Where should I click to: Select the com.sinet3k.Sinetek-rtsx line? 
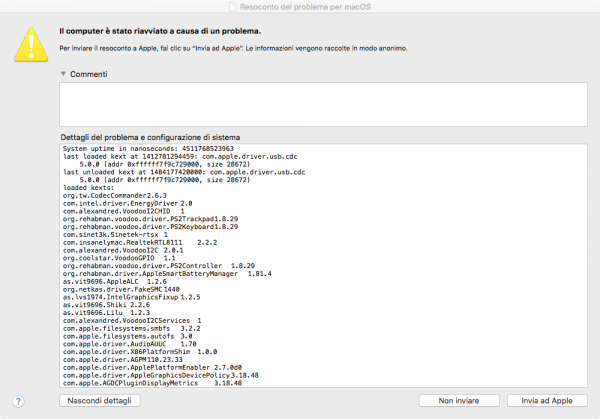point(115,235)
